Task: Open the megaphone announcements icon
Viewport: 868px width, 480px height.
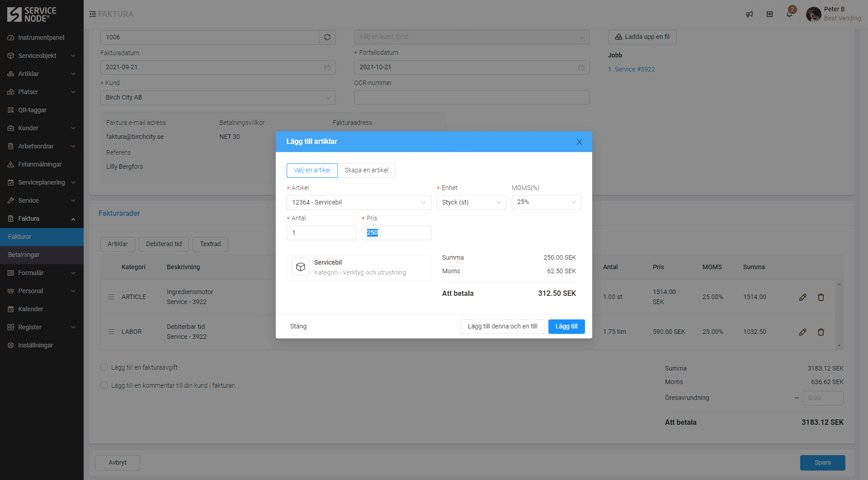Action: (749, 14)
